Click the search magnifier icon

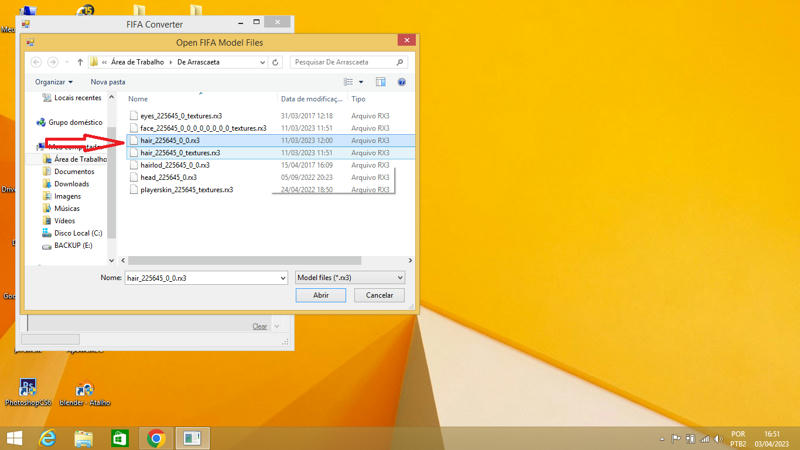click(400, 62)
